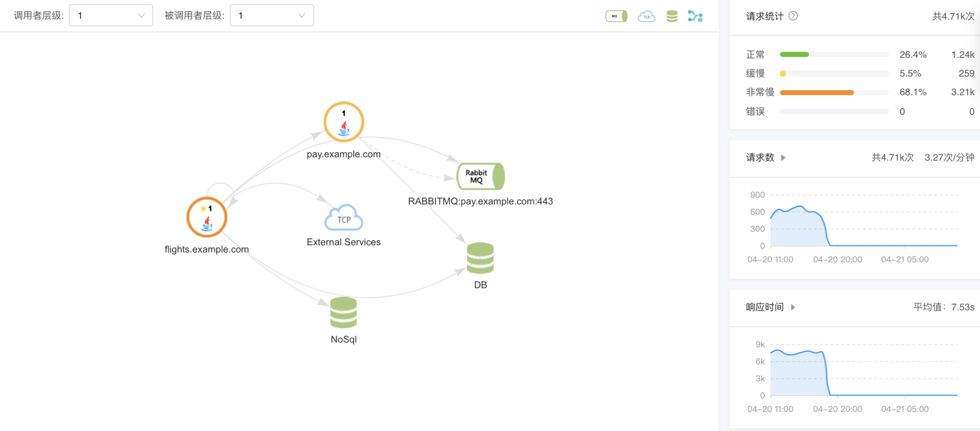Open the callee level dropdown

point(272,16)
